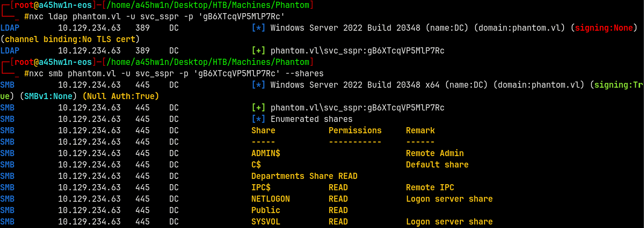This screenshot has height=228, width=644.
Task: Select the IPC$ share name
Action: [x=260, y=187]
